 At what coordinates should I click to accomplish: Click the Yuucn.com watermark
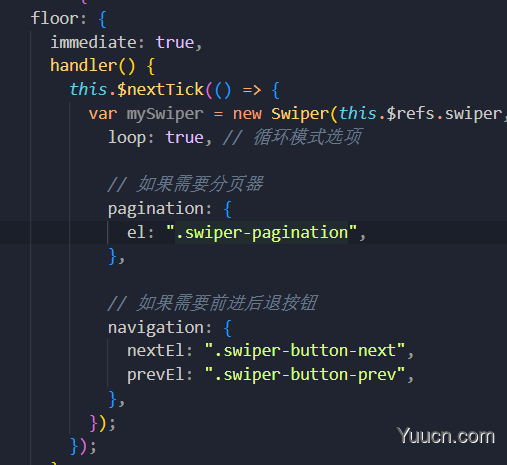[x=446, y=436]
